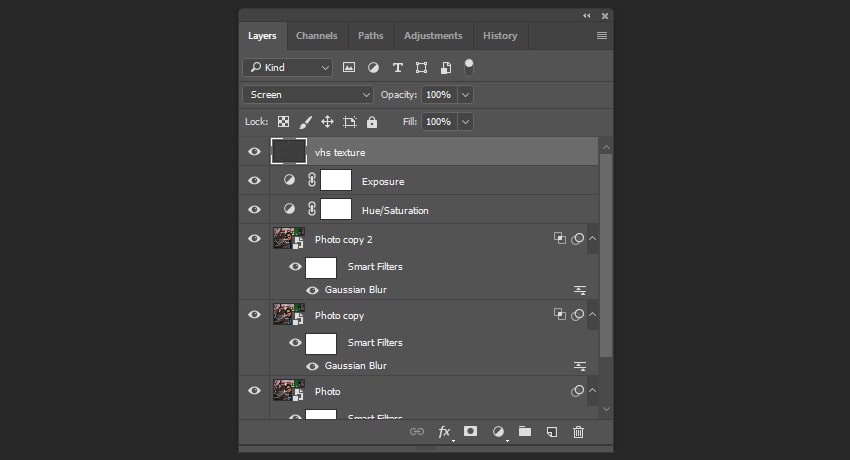850x460 pixels.
Task: Add a layer mask
Action: [471, 431]
